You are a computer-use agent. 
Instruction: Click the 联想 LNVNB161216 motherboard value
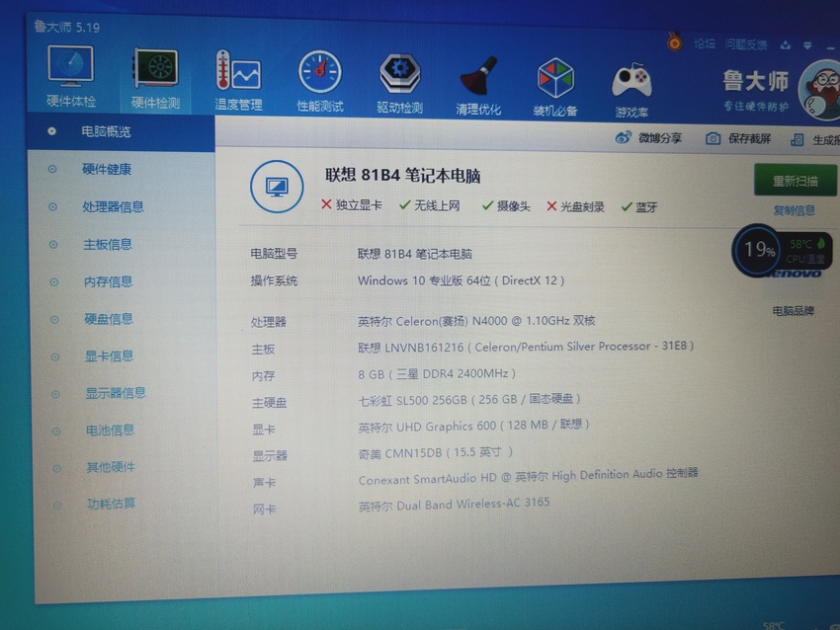(526, 347)
